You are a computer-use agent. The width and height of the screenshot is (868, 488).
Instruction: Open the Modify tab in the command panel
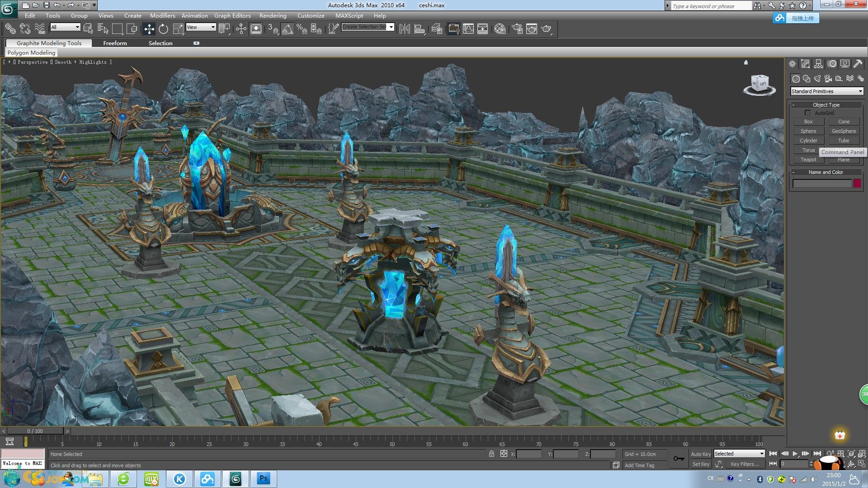(x=805, y=64)
